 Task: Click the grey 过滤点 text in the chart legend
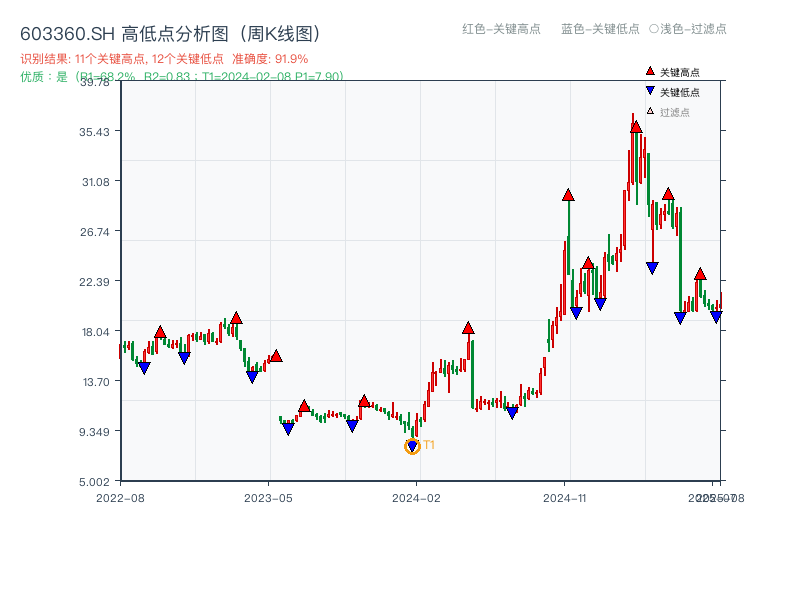[x=674, y=112]
